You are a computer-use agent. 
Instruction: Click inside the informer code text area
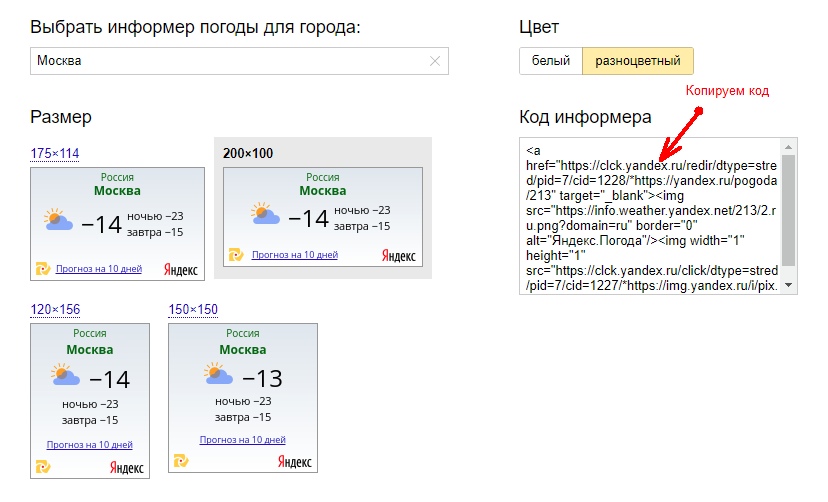tap(651, 216)
